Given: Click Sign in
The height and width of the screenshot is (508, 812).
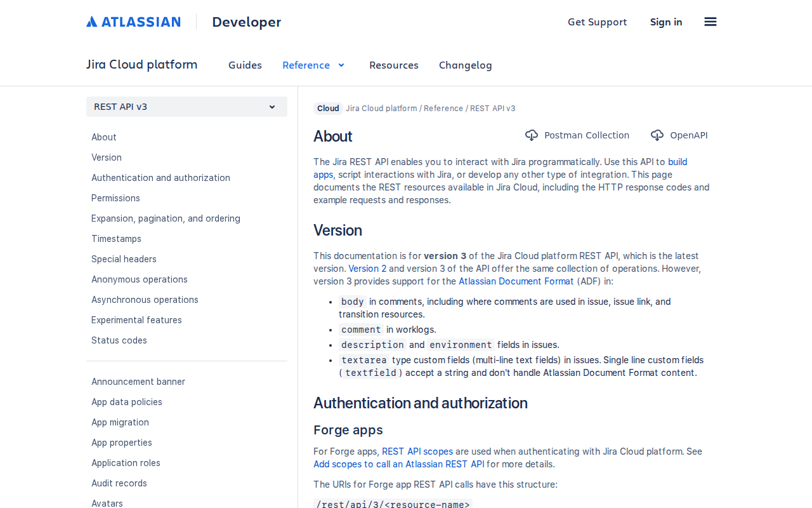Looking at the screenshot, I should pyautogui.click(x=666, y=22).
